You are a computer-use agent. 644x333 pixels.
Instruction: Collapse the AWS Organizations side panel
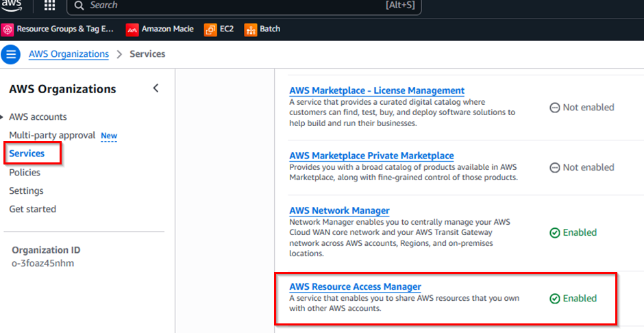click(156, 88)
